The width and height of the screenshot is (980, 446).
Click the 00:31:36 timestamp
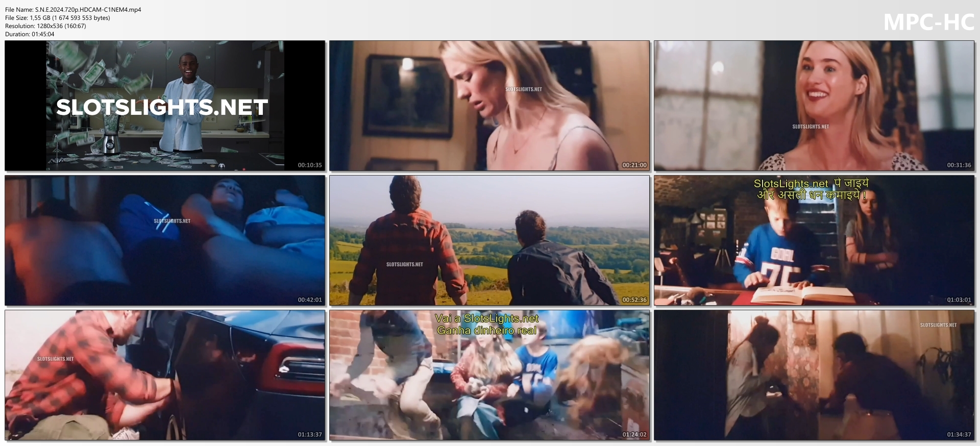959,165
